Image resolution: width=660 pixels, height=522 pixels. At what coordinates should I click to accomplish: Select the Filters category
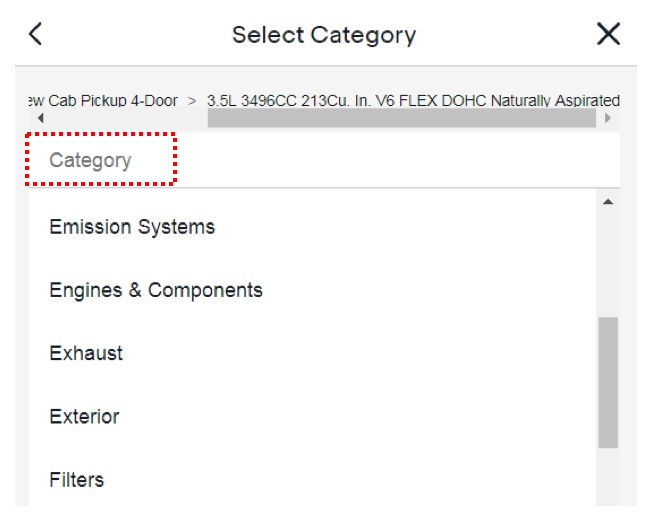click(x=76, y=479)
